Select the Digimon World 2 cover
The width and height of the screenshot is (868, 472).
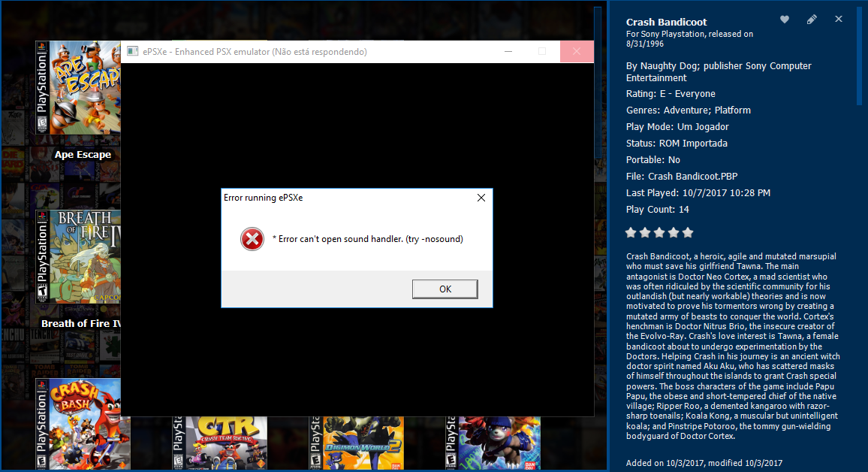[357, 443]
